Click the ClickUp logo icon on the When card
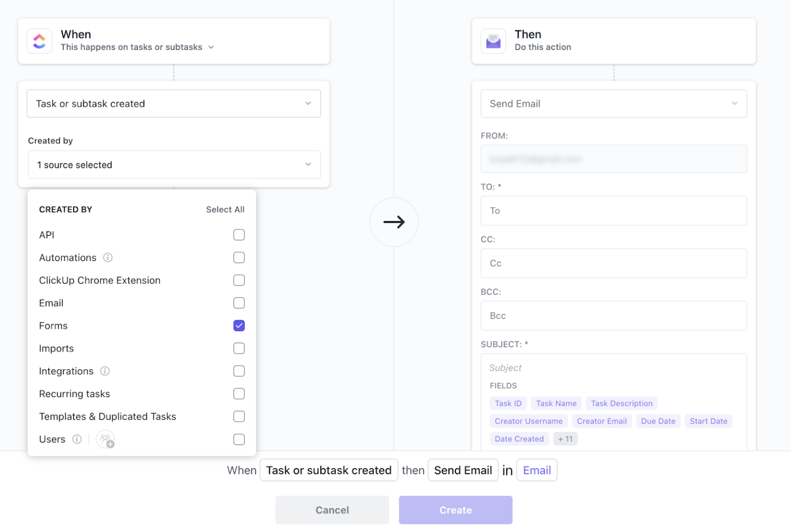Viewport: 791px width, 532px height. coord(39,41)
